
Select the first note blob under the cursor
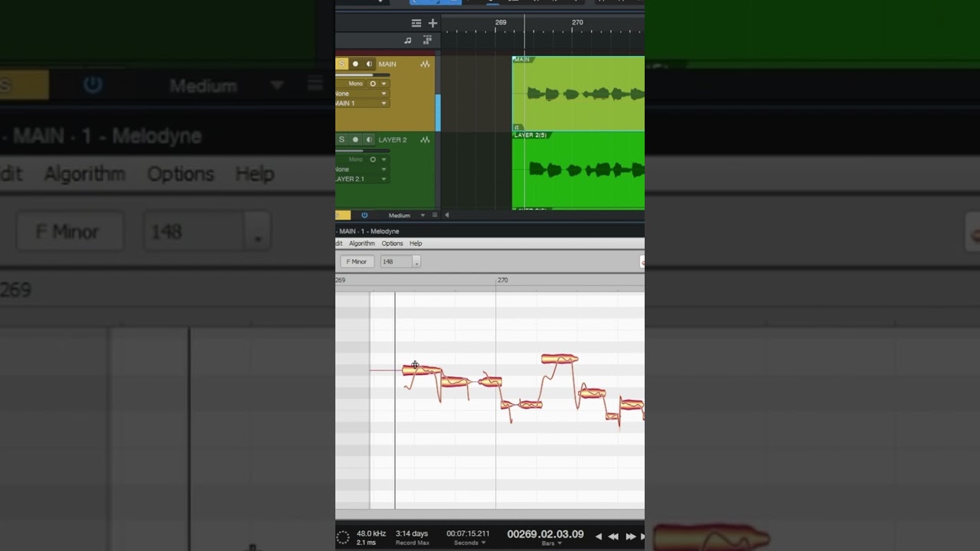click(422, 370)
